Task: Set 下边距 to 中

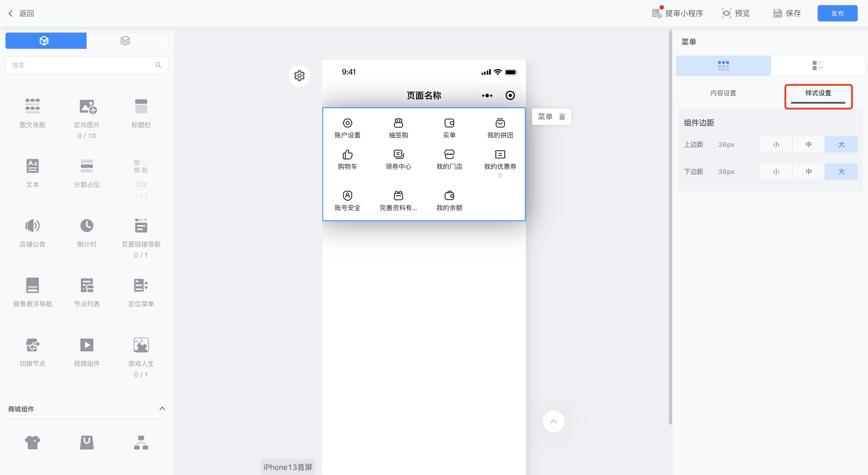Action: [x=808, y=172]
